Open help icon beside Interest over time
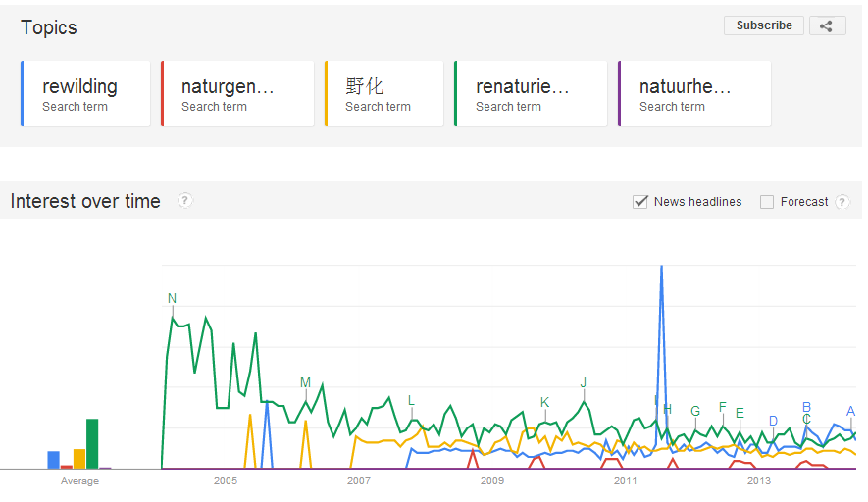Image resolution: width=868 pixels, height=502 pixels. click(x=185, y=200)
